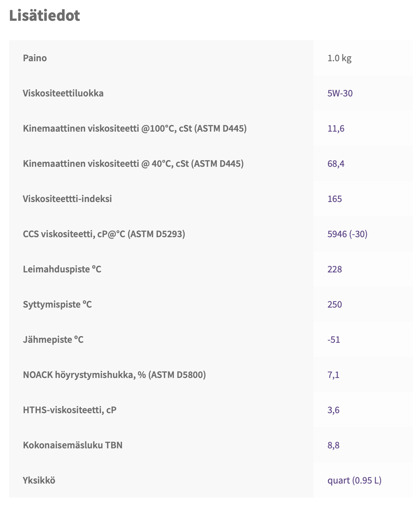Click the 5W-30 viscosity class link
Viewport: 420px width, 511px height.
tap(340, 93)
